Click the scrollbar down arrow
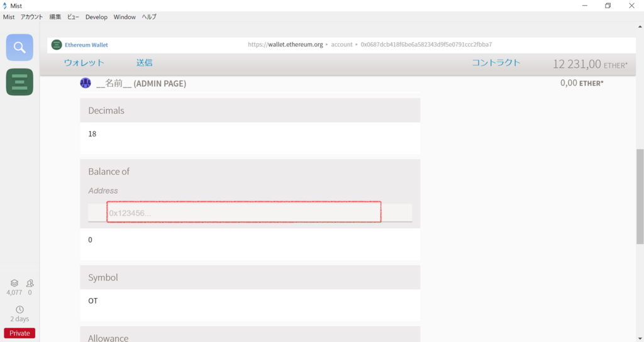This screenshot has width=644, height=342. point(640,338)
